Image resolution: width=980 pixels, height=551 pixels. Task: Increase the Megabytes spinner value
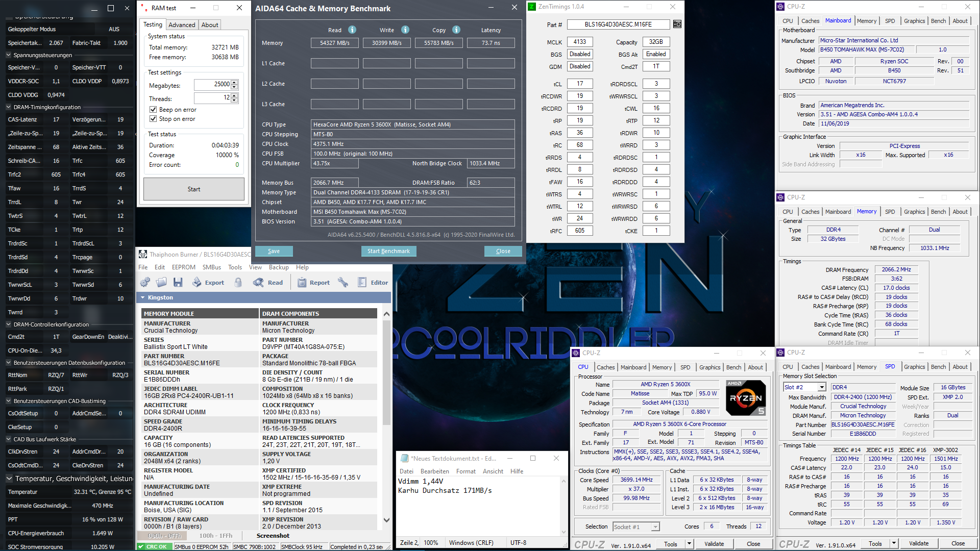(234, 83)
